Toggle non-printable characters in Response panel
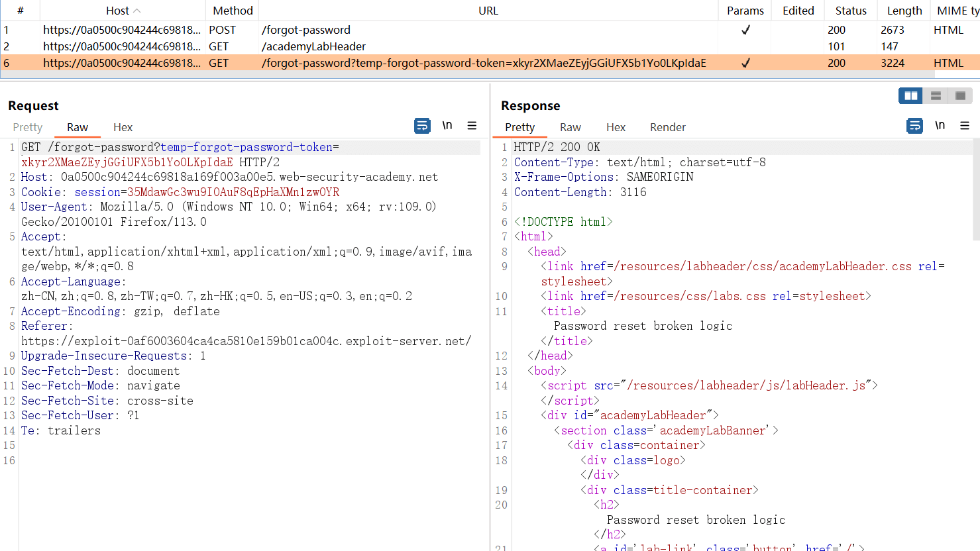The image size is (980, 551). pyautogui.click(x=940, y=126)
